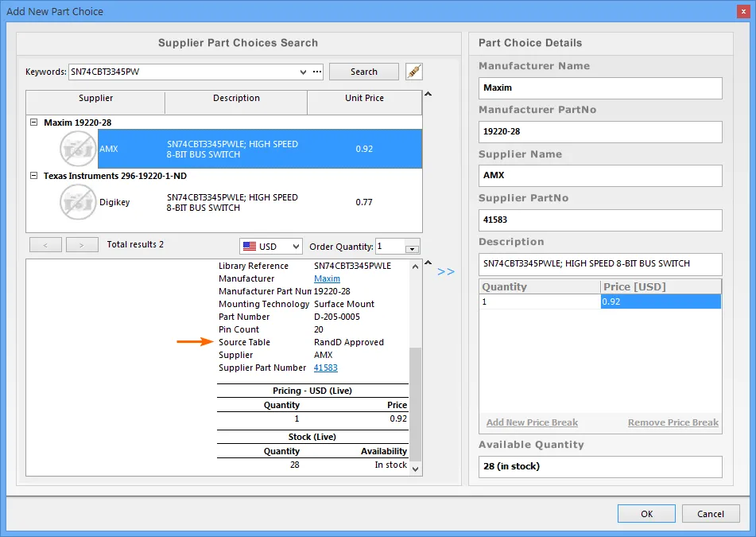Click Add New Price Break link
Screen dimensions: 756x537
[532, 422]
